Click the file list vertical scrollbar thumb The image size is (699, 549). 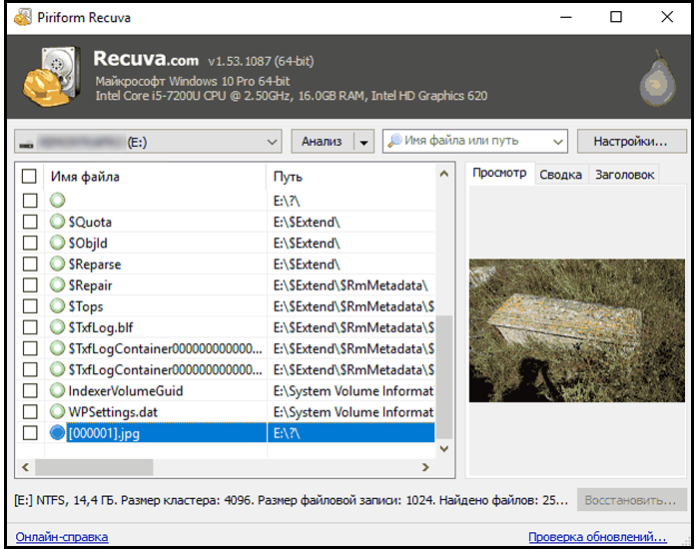444,377
